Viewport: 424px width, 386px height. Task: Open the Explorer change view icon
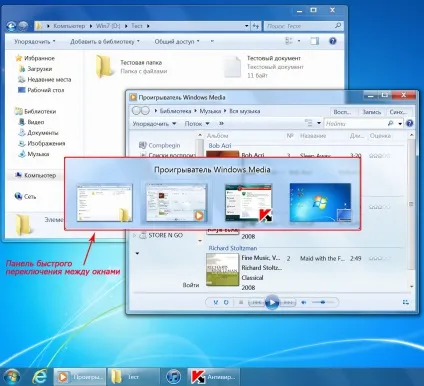pos(289,41)
